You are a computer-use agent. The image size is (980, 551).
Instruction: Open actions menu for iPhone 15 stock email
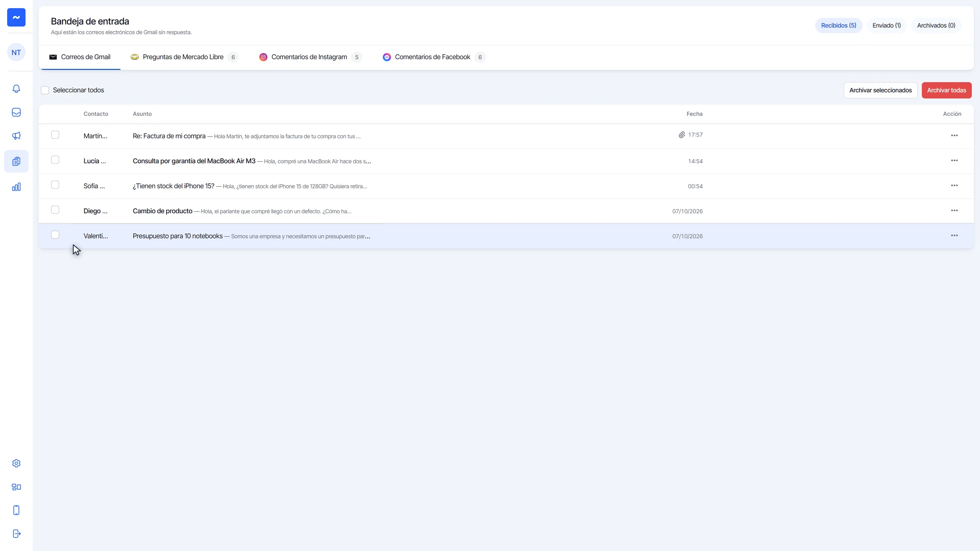[954, 186]
